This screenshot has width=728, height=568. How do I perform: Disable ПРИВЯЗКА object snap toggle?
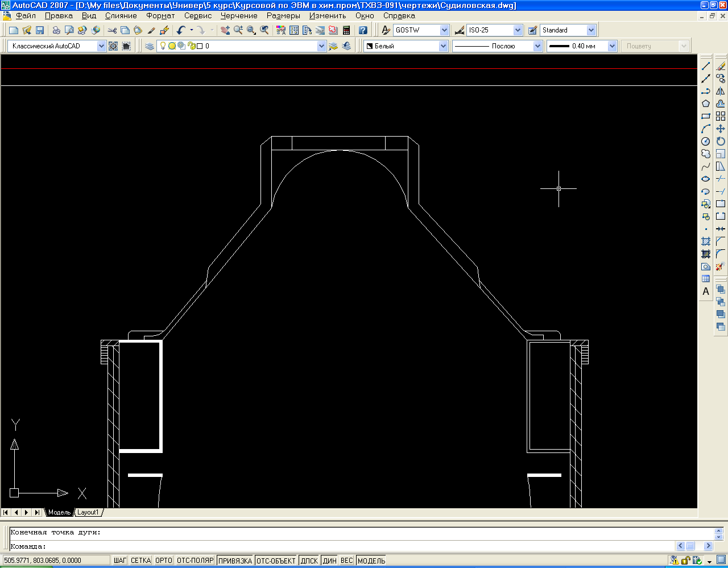[235, 561]
